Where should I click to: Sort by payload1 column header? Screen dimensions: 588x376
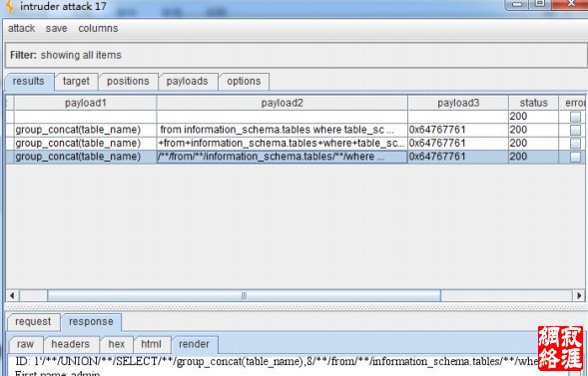click(86, 103)
